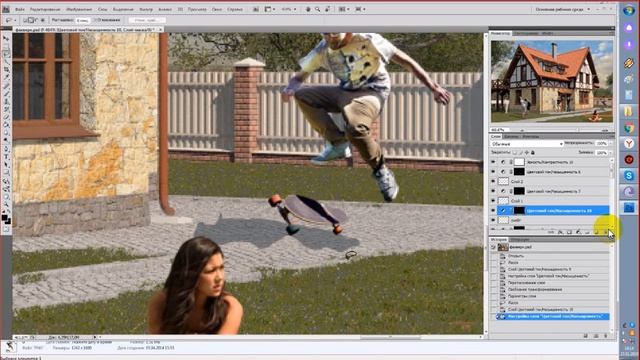This screenshot has height=360, width=640.
Task: Hide the Цветовой тон/Насыщенность 7 layer
Action: (x=493, y=191)
